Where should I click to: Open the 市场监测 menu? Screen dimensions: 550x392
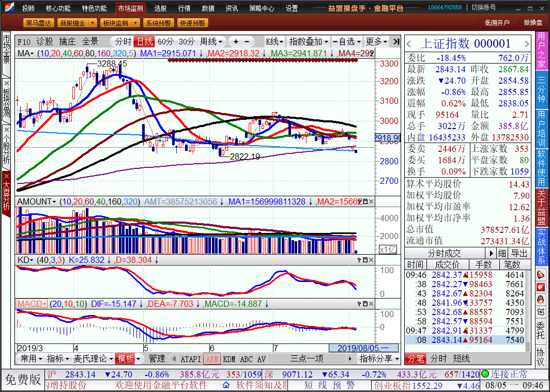click(x=130, y=8)
